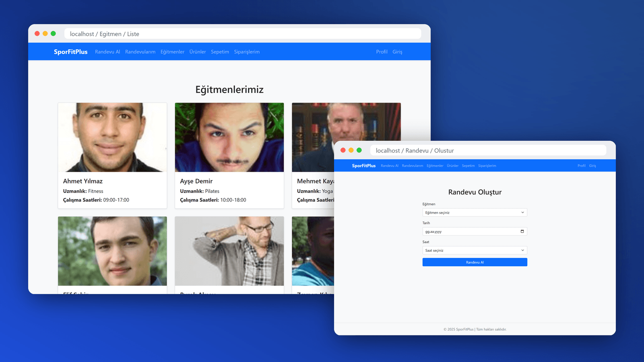
Task: Click Giriş link in Randevu Olustur window
Action: (x=592, y=166)
